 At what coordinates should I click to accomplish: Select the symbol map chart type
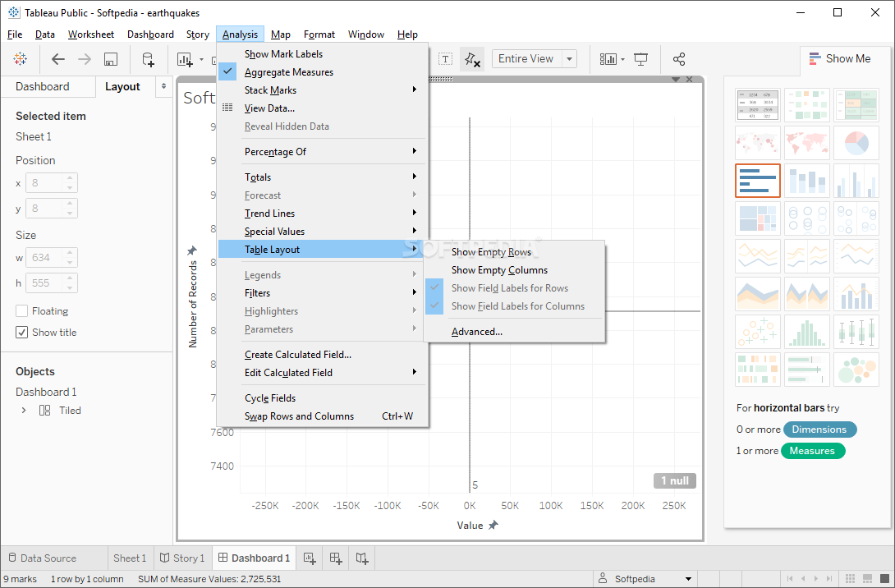pyautogui.click(x=757, y=143)
